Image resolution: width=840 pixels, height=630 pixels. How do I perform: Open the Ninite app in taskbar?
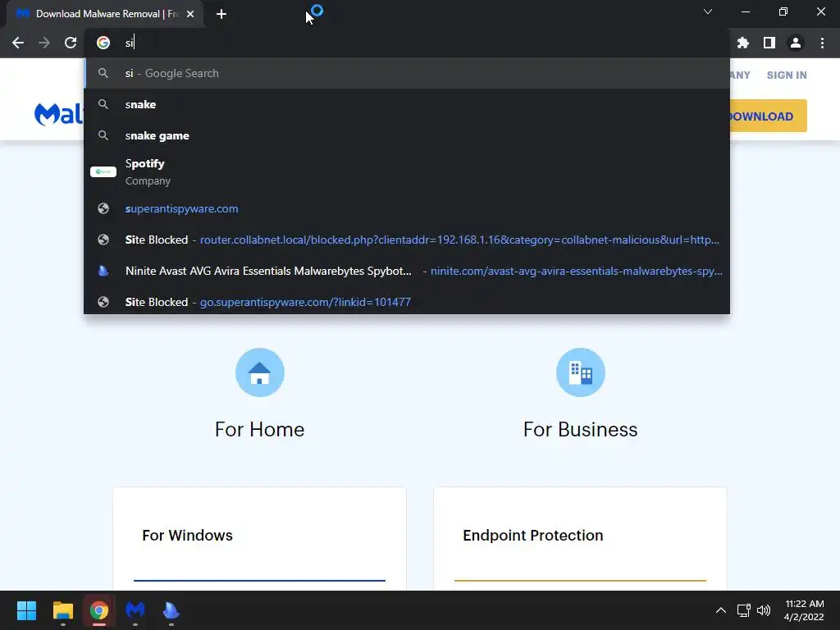coord(171,610)
